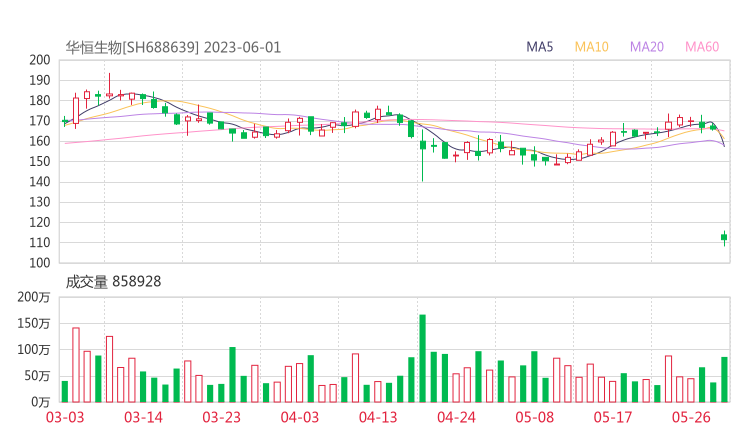740x440 pixels.
Task: Click price axis label 100
Action: coord(40,263)
